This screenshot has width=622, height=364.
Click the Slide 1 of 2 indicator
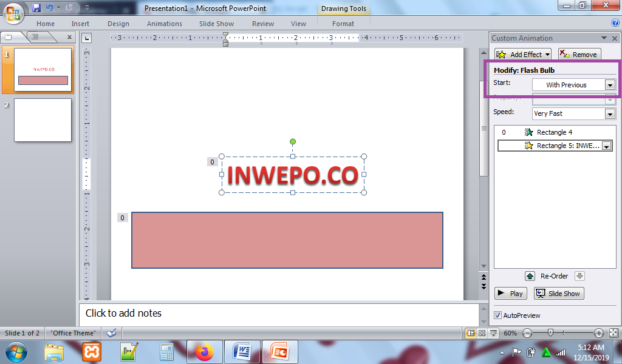click(x=22, y=333)
